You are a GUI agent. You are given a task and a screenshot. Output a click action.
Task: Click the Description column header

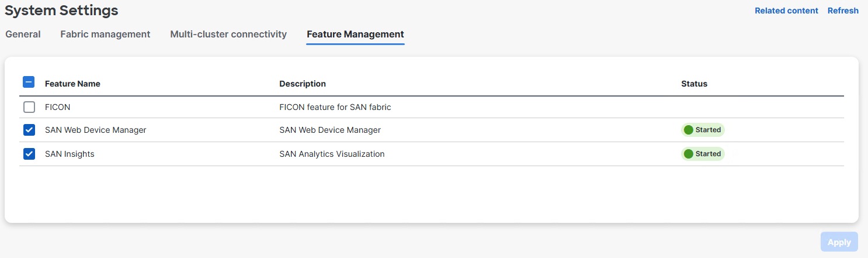coord(303,84)
